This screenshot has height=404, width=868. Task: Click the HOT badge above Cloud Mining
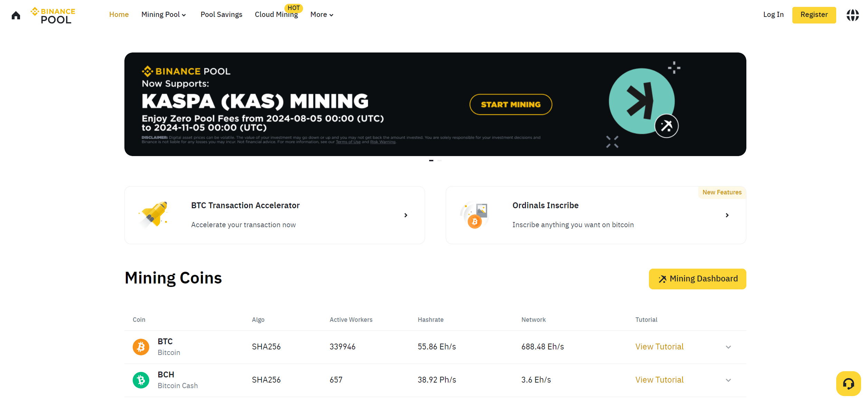coord(294,8)
